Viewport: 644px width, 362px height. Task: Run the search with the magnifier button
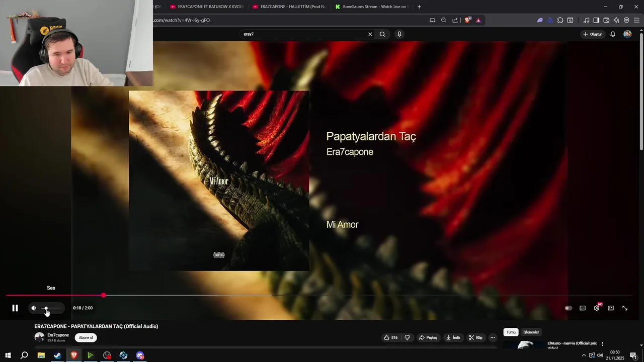pos(382,34)
